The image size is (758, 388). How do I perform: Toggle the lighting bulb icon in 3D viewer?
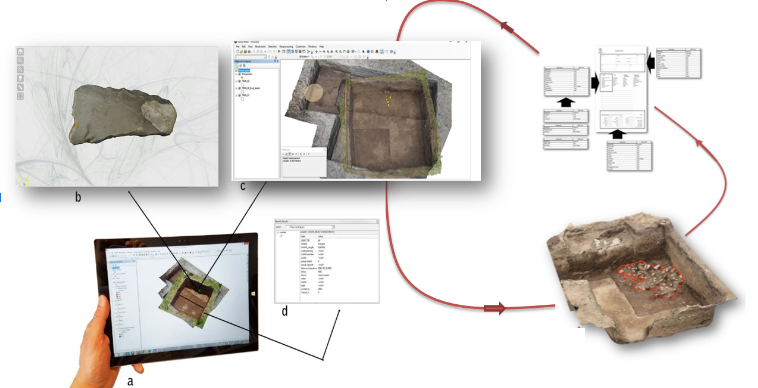(20, 78)
